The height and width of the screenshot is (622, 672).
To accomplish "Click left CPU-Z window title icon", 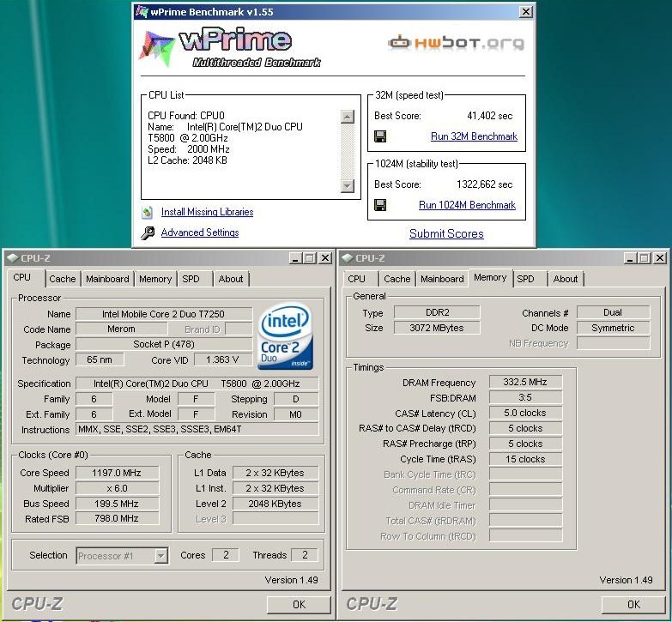I will coord(12,258).
